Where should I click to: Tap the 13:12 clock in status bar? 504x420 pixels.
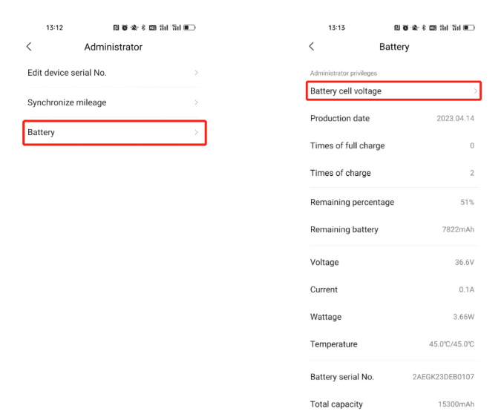tap(54, 27)
